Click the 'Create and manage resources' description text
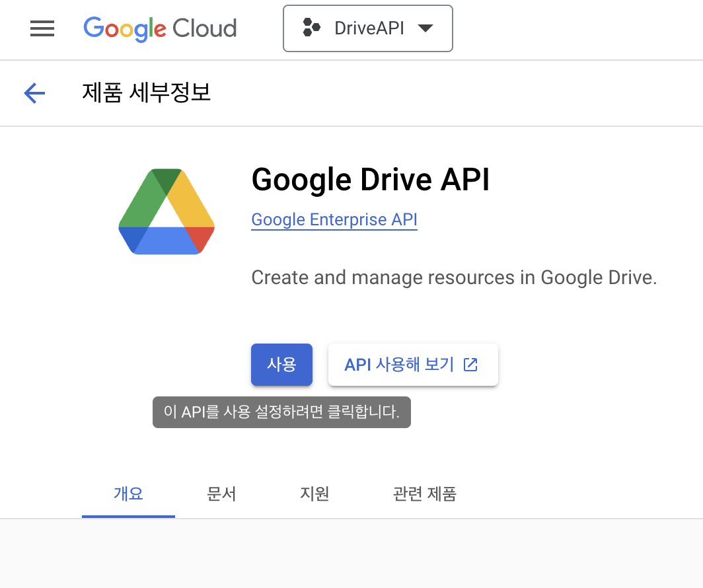Screen dimensions: 703x588 [454, 277]
